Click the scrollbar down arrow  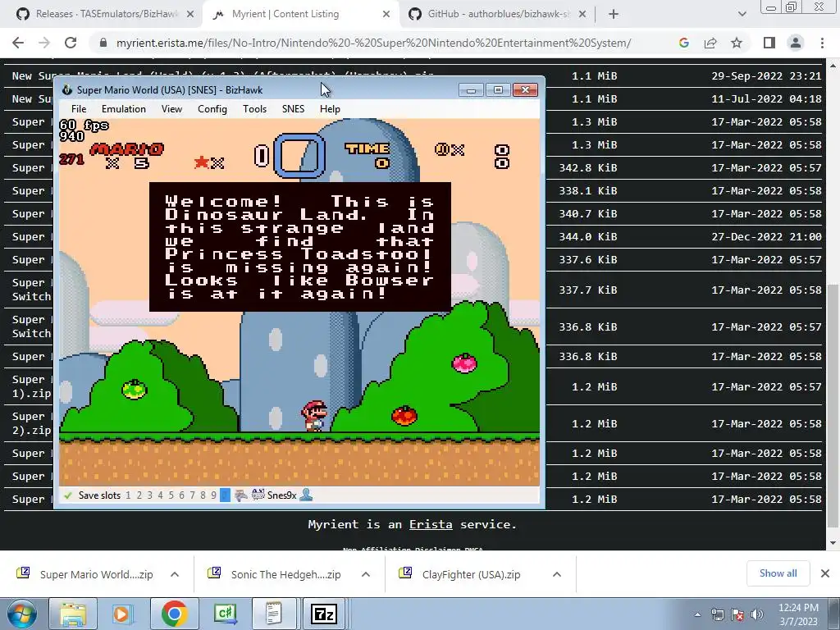click(832, 543)
